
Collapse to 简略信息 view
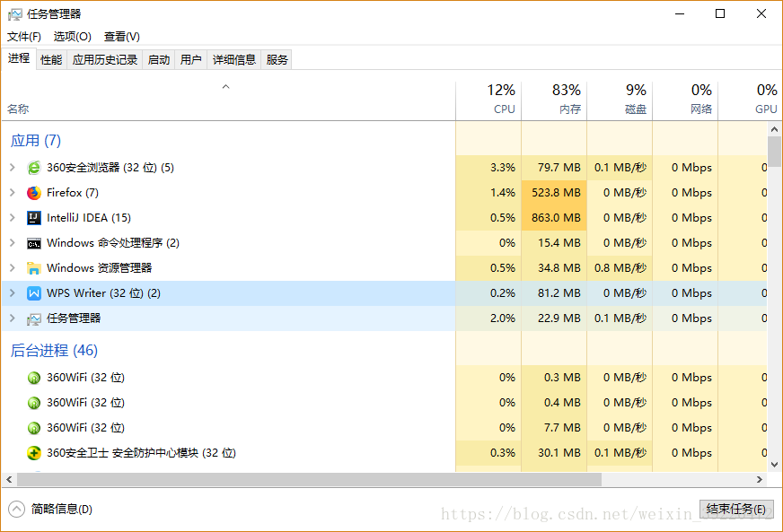[50, 509]
